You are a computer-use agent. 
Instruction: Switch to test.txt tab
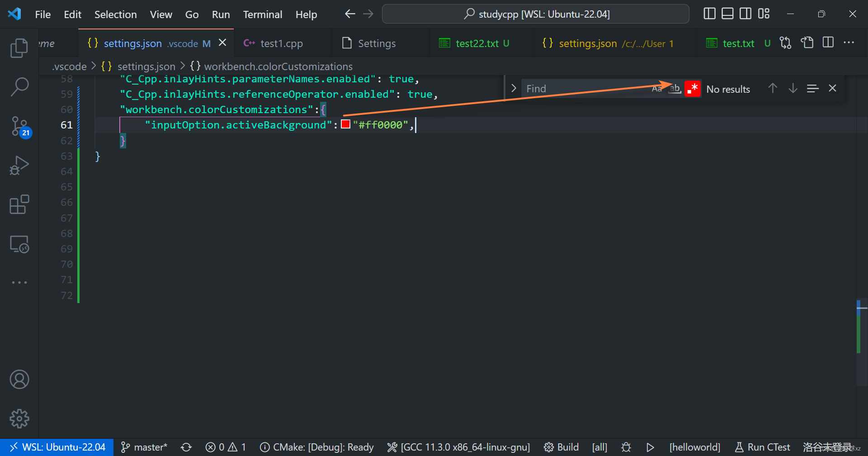738,43
